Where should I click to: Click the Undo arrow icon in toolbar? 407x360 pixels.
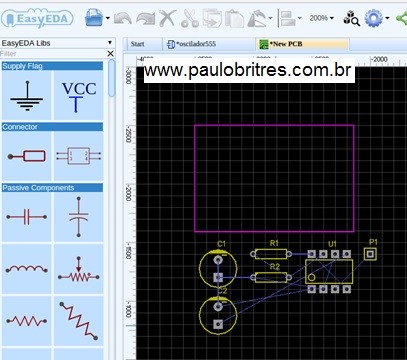[x=122, y=18]
